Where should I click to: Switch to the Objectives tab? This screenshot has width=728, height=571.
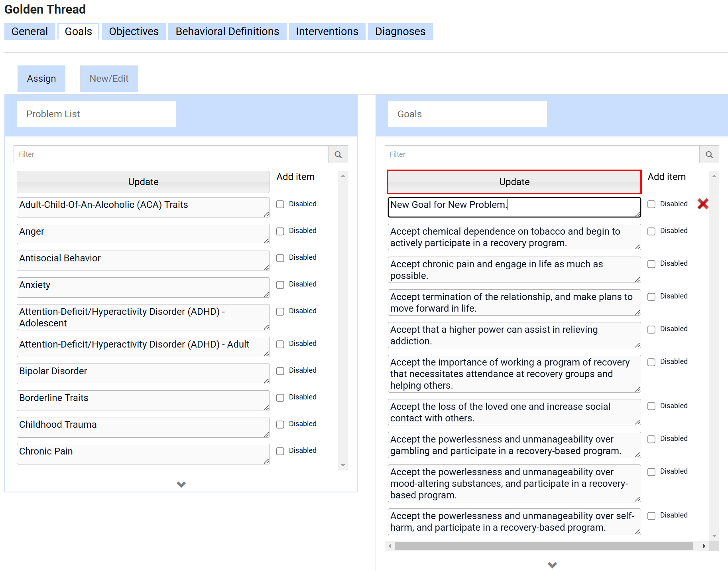[134, 32]
